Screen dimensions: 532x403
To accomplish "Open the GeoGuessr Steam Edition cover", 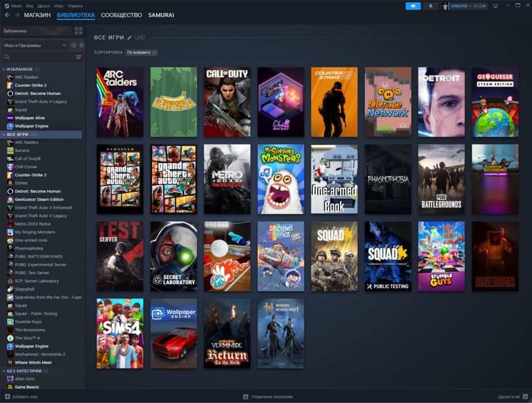I will 495,102.
